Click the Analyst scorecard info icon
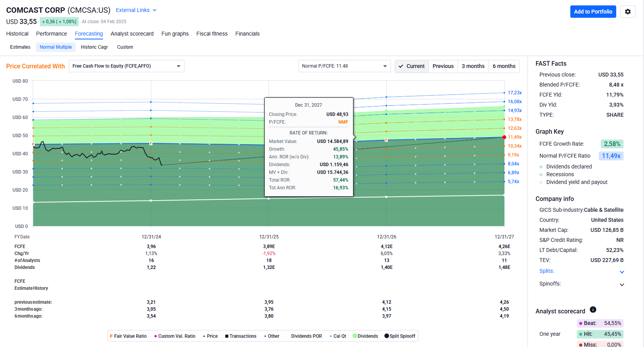This screenshot has height=347, width=644. [593, 310]
